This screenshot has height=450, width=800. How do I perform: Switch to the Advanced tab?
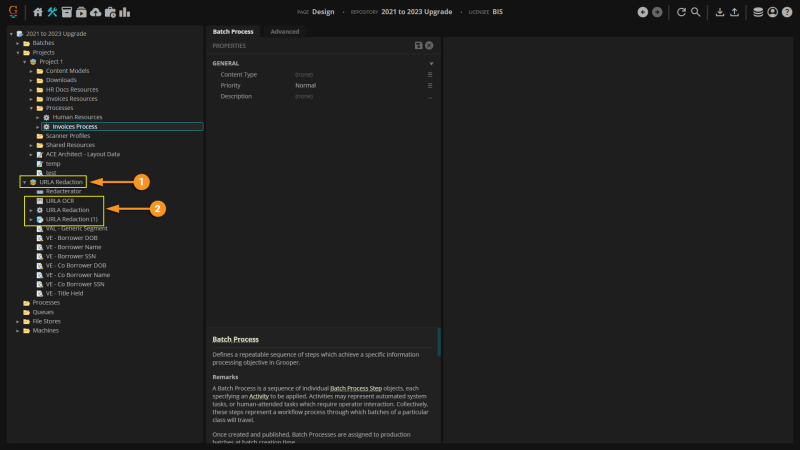click(x=285, y=32)
